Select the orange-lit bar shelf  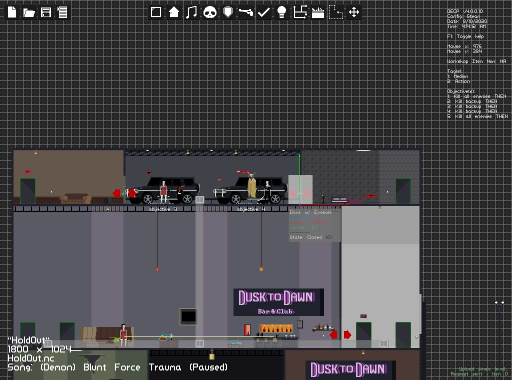(276, 329)
